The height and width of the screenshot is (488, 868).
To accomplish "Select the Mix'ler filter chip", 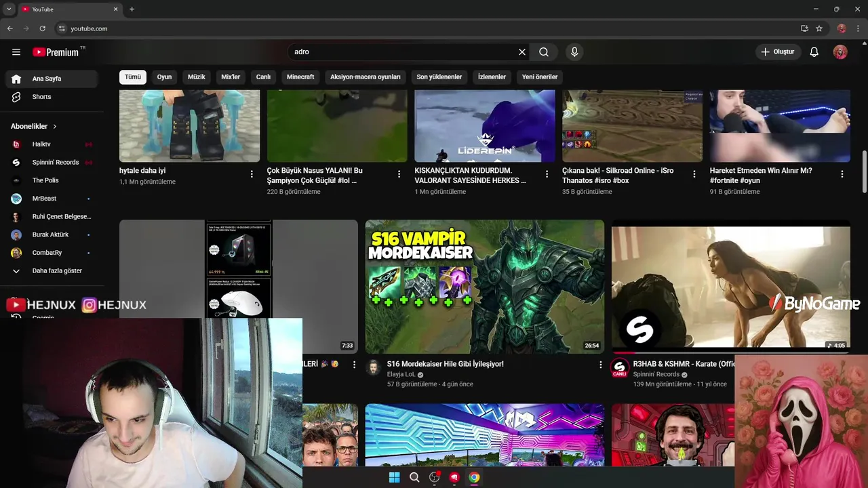I will tap(231, 77).
